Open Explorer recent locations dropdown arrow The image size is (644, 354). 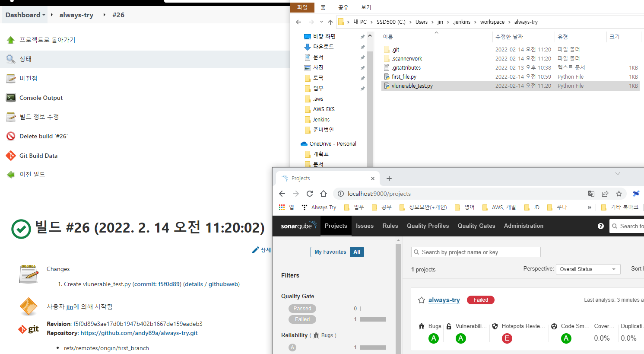(321, 22)
